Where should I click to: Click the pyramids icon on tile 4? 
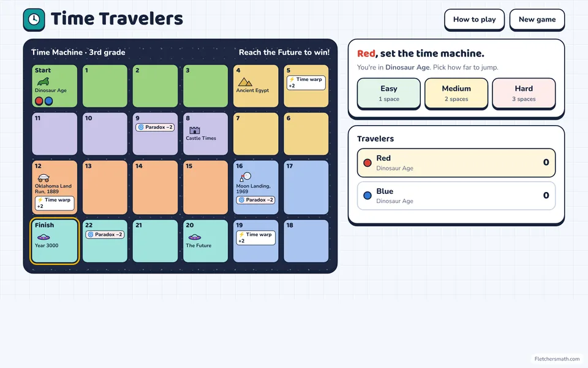point(245,82)
